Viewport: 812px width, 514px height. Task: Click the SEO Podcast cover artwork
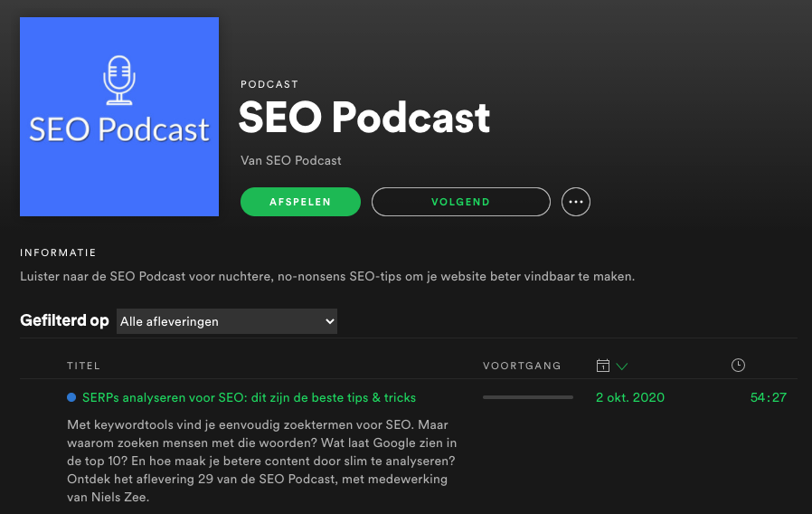tap(119, 117)
